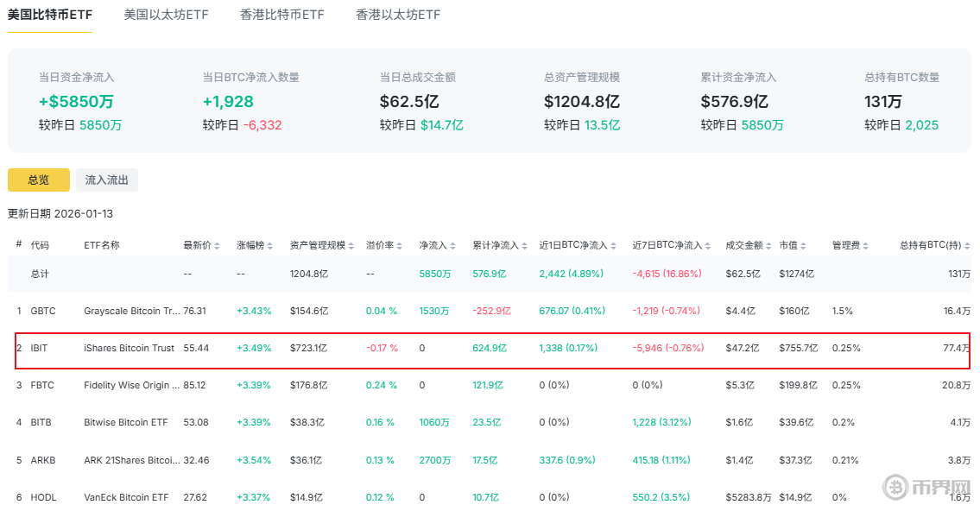Click the 2,025 change from yesterday

coord(922,125)
